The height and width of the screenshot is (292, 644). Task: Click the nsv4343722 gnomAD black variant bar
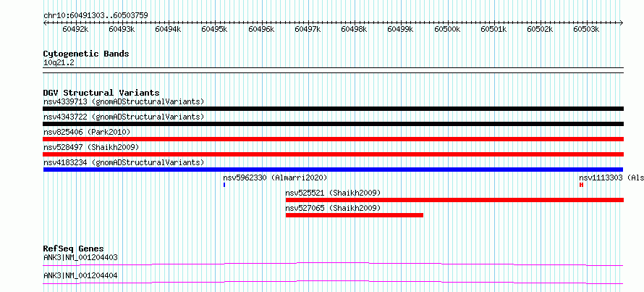pyautogui.click(x=333, y=124)
